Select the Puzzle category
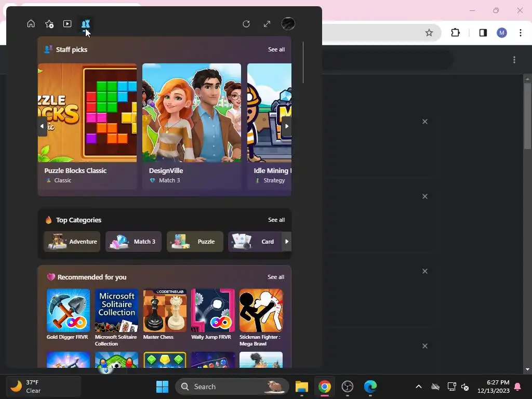The height and width of the screenshot is (399, 532). pos(195,242)
